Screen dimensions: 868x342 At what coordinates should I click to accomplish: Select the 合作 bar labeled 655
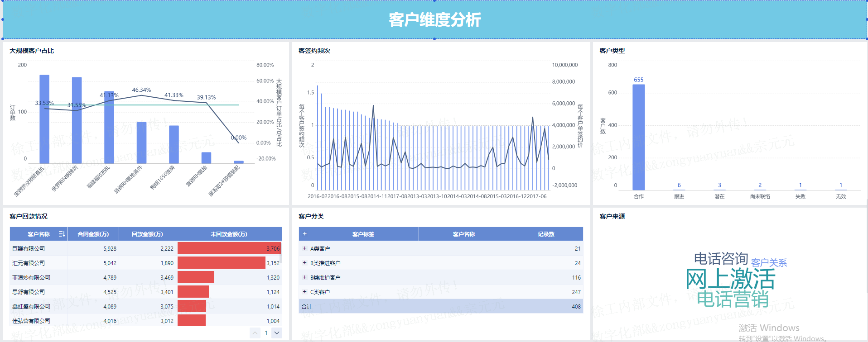(638, 137)
